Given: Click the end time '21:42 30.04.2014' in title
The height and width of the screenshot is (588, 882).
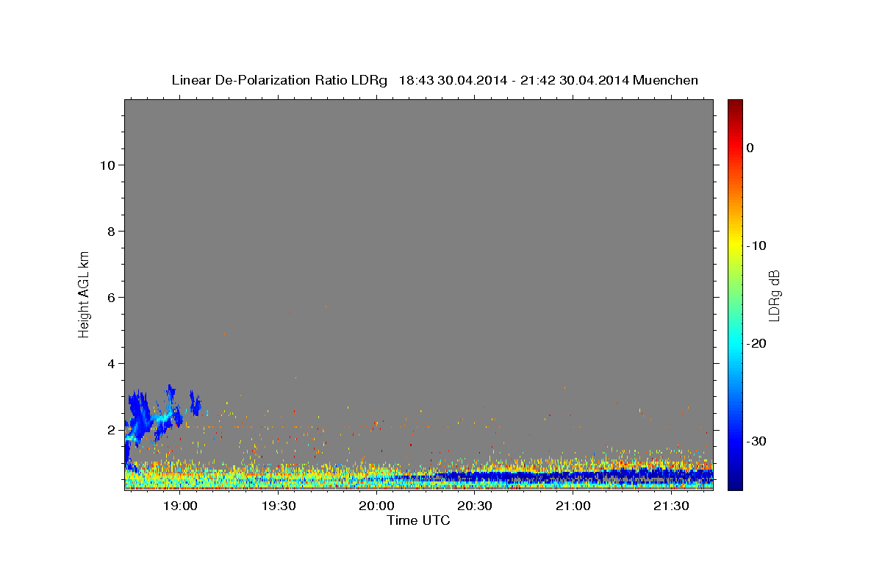Looking at the screenshot, I should click(x=575, y=80).
